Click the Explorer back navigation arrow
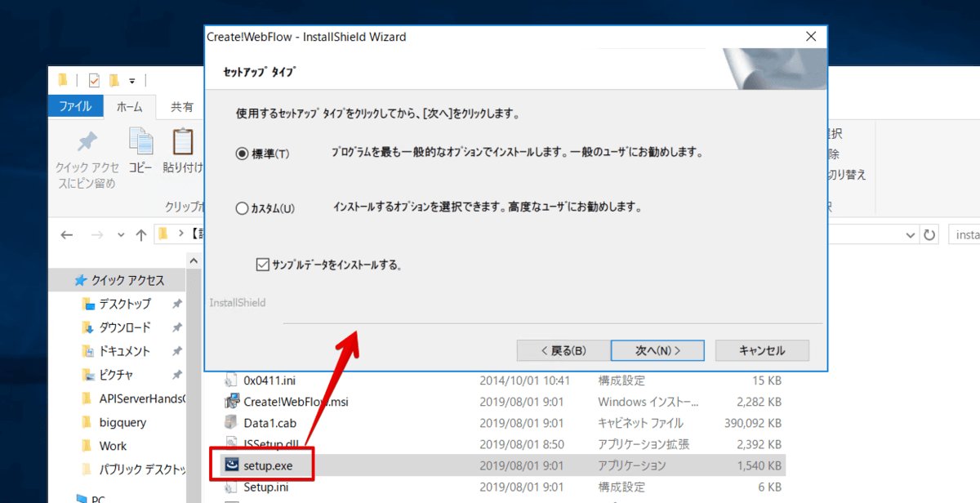Screen dimensions: 980x503 tap(68, 234)
